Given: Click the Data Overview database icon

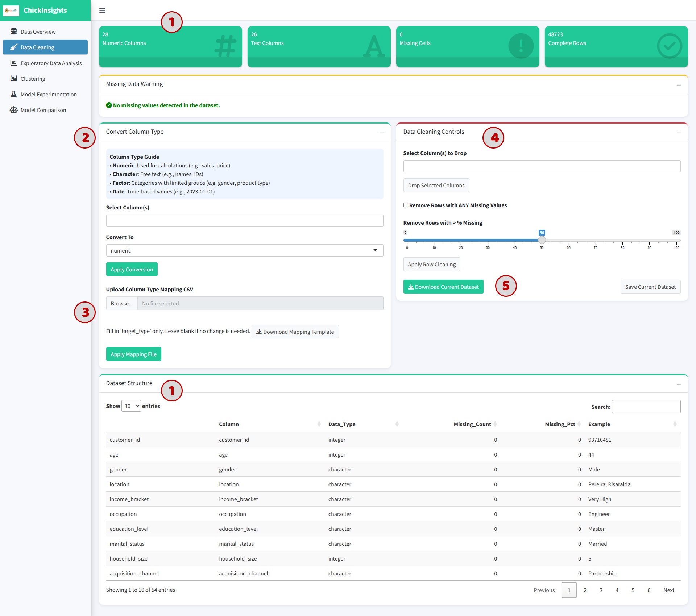Looking at the screenshot, I should pyautogui.click(x=14, y=32).
